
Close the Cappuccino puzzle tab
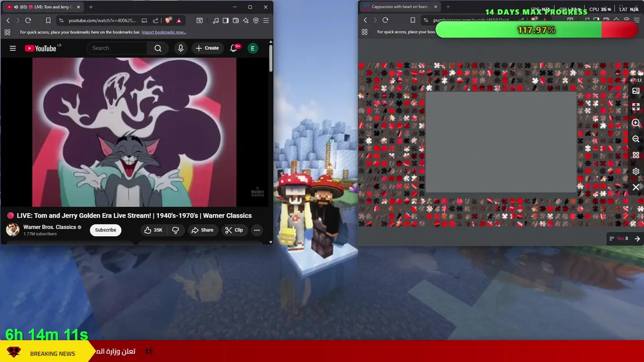(435, 7)
